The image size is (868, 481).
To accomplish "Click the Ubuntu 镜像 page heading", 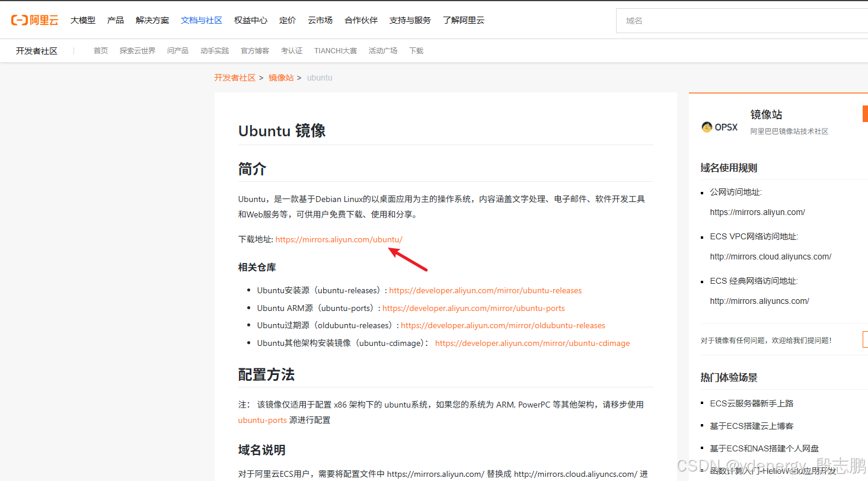I will (282, 131).
